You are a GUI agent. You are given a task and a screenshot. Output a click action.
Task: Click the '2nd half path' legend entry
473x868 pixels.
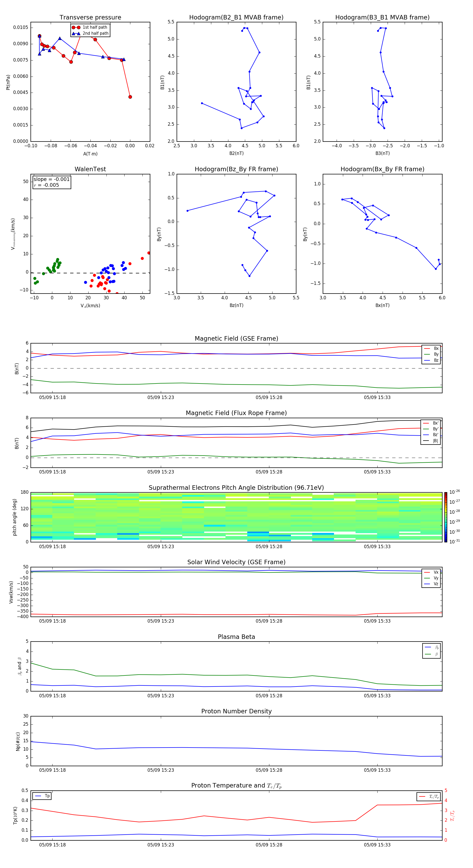click(90, 33)
